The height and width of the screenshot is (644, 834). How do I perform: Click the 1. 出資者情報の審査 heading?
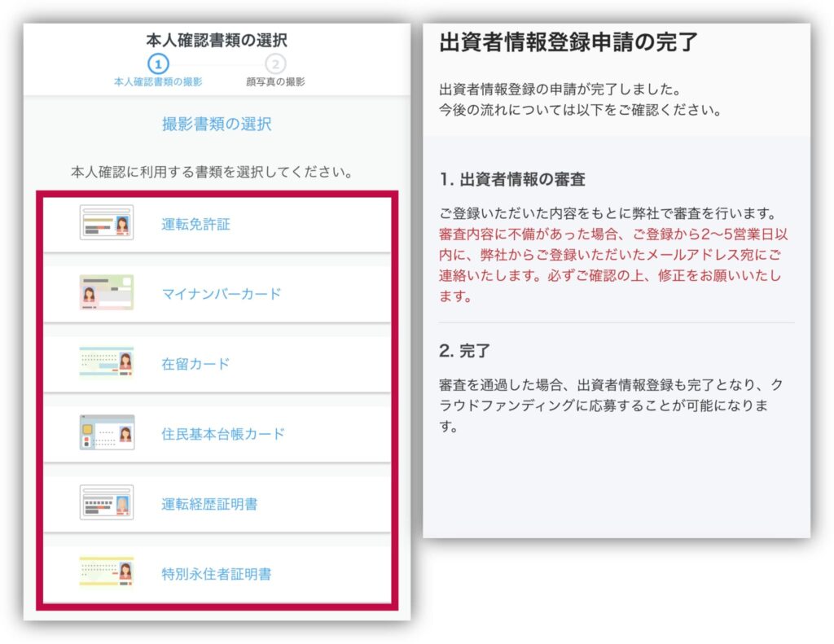pos(511,179)
